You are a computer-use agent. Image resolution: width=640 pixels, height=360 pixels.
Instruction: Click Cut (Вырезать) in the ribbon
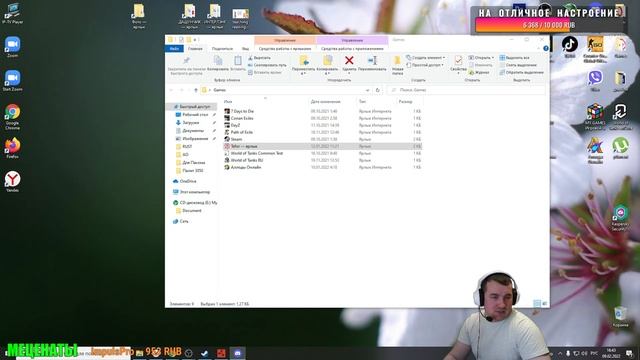(x=260, y=58)
